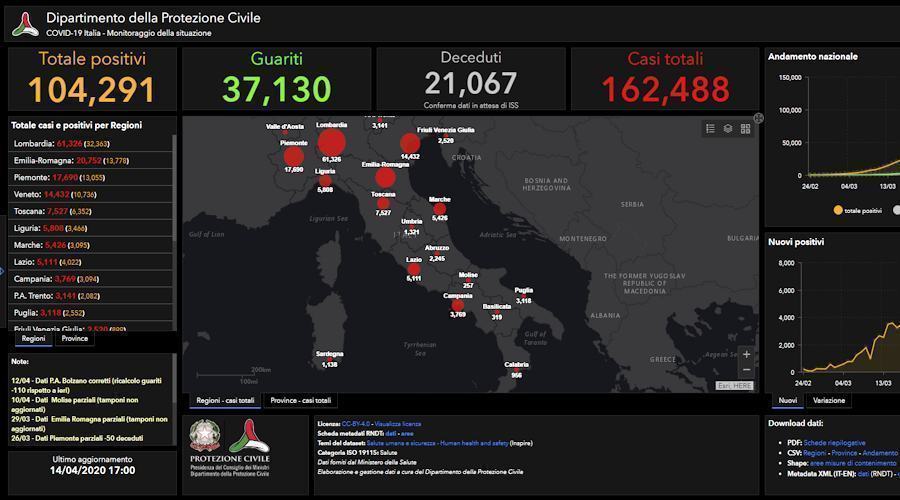Image resolution: width=900 pixels, height=500 pixels.
Task: Open the basemap gallery grid icon
Action: tap(746, 128)
